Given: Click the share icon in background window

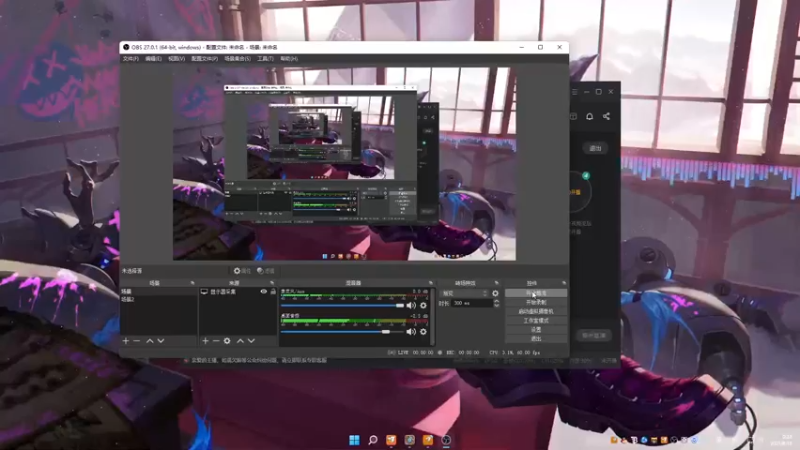Looking at the screenshot, I should tap(606, 116).
